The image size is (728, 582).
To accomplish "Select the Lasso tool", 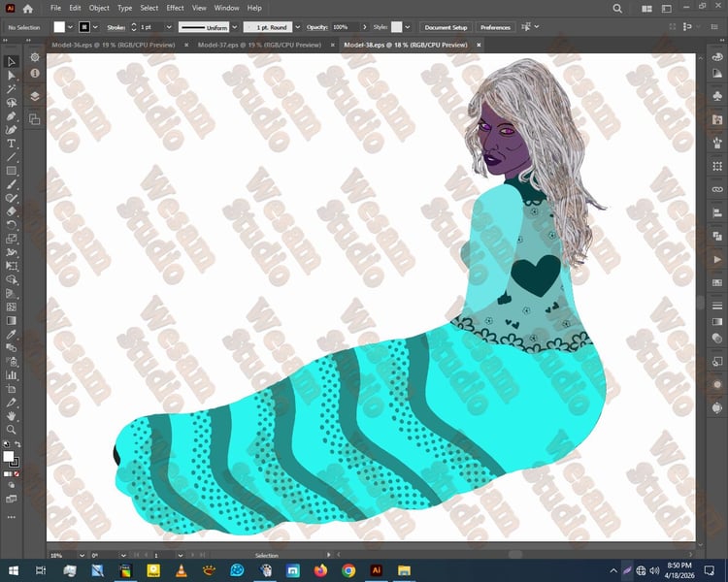I will point(11,103).
